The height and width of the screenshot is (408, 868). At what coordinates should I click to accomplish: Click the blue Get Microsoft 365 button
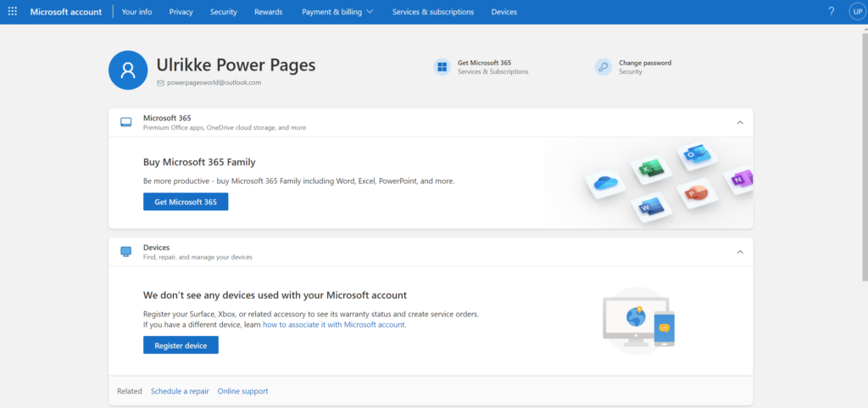[x=186, y=202]
